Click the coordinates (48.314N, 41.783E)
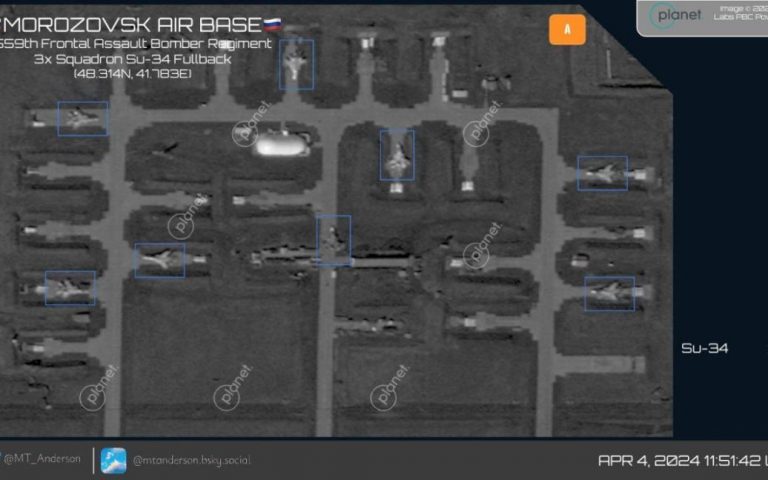This screenshot has height=480, width=768. click(x=132, y=73)
